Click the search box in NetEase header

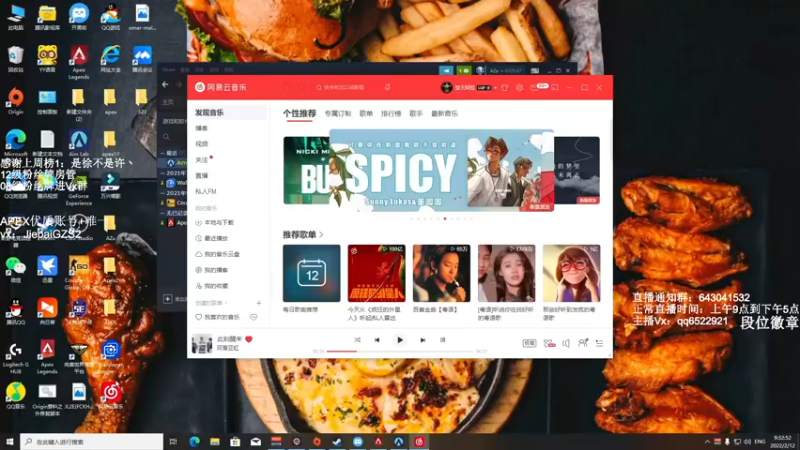pos(344,88)
